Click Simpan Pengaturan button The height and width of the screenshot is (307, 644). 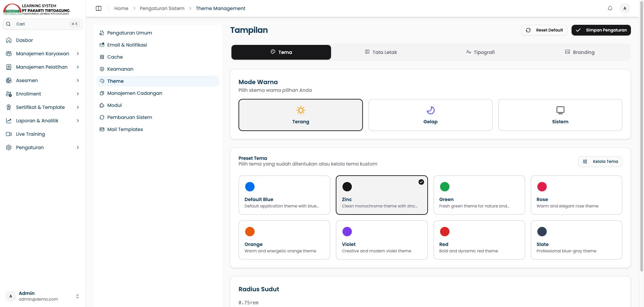[x=601, y=30]
